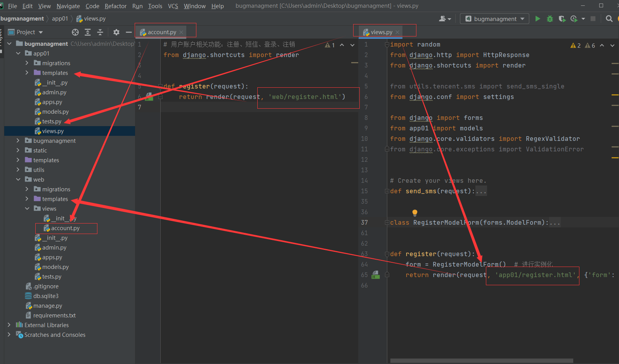Click the Search Everywhere magnifier icon
This screenshot has width=619, height=364.
pyautogui.click(x=609, y=19)
